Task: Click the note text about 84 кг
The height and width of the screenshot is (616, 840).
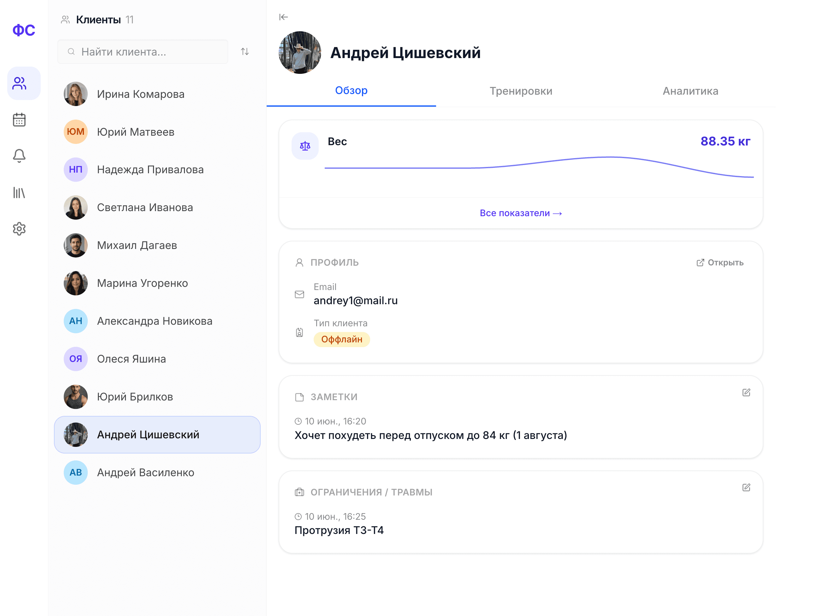Action: [x=431, y=435]
